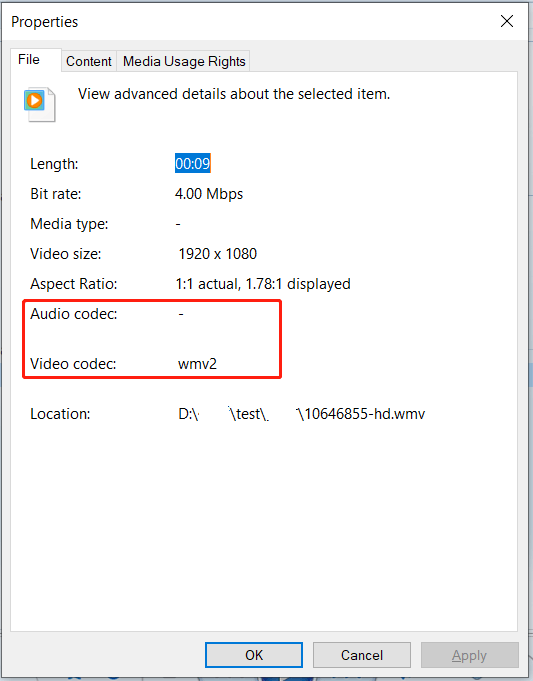Click the Media type: label

69,224
